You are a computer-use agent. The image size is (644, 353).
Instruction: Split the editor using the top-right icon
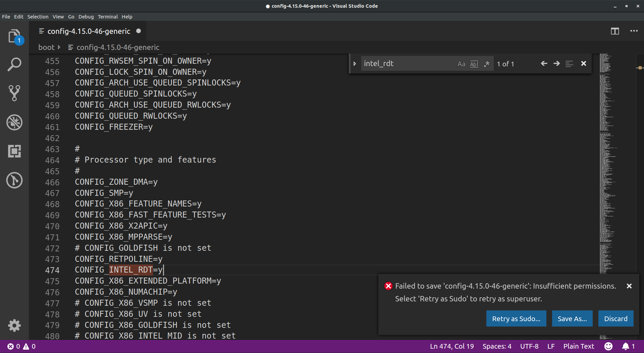pos(615,31)
